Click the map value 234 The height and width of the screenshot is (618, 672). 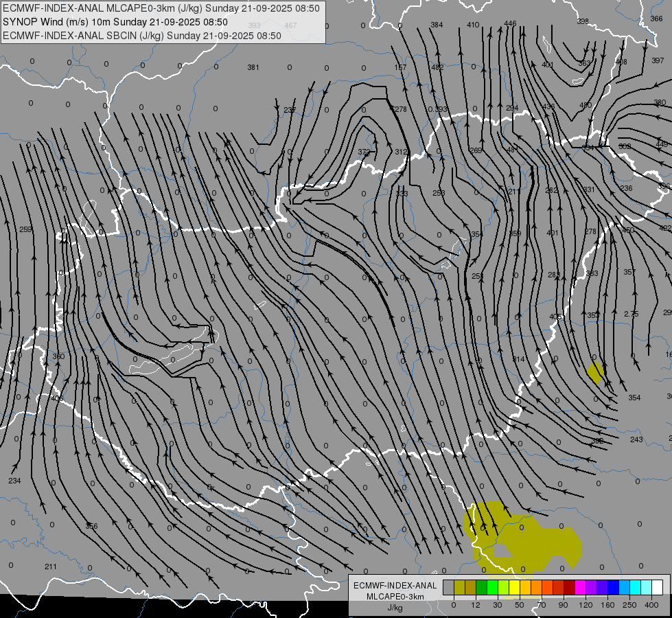[x=14, y=481]
